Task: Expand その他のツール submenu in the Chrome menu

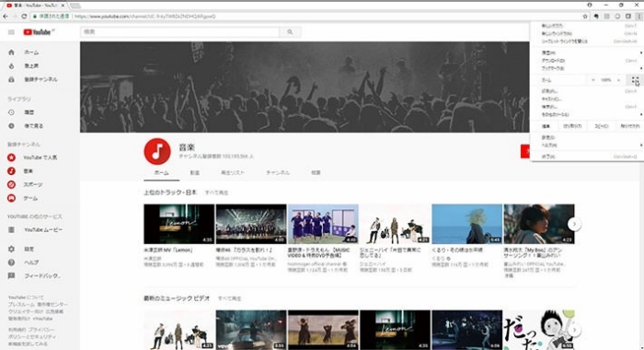Action: point(587,115)
